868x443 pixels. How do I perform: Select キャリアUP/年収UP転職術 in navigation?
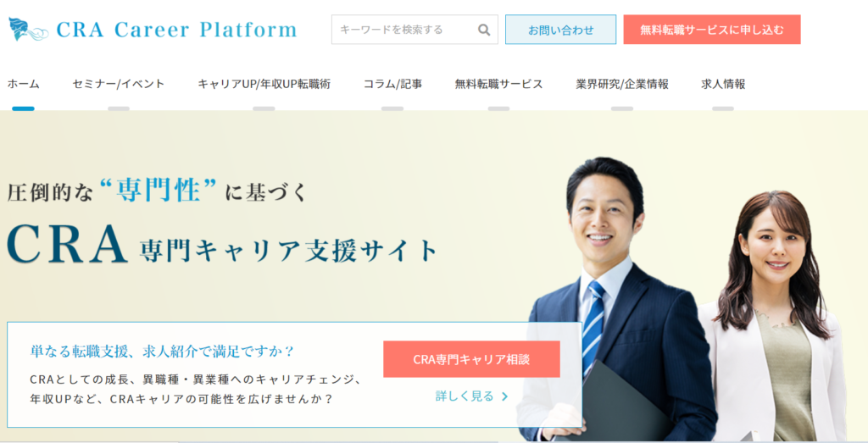(x=264, y=84)
